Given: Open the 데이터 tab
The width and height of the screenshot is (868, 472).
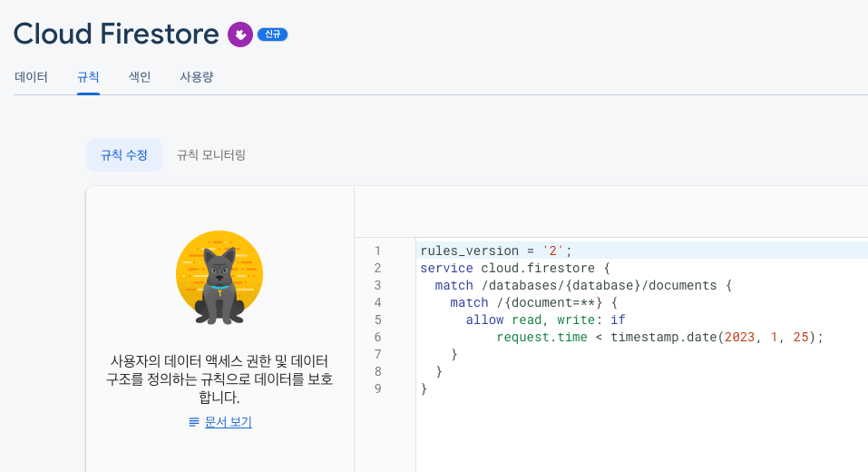Looking at the screenshot, I should (x=31, y=77).
